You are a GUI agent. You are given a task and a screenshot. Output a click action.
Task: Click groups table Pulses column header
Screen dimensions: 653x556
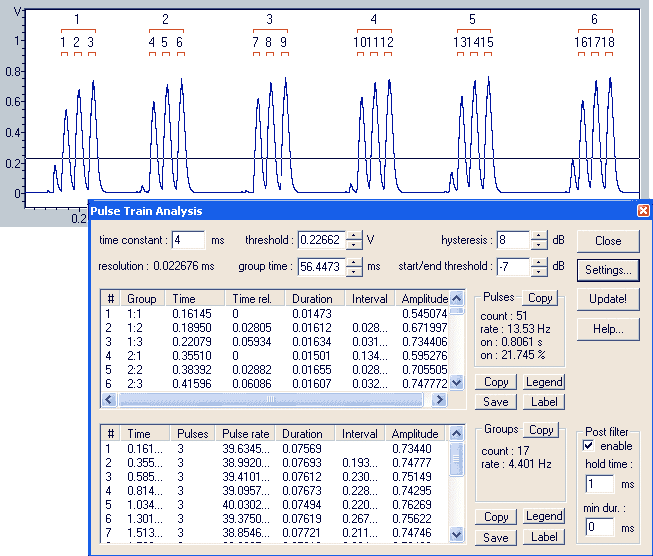(192, 434)
